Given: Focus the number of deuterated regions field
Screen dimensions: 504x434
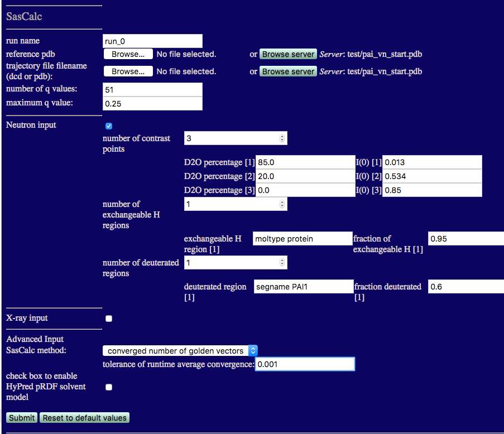Looking at the screenshot, I should [x=236, y=262].
